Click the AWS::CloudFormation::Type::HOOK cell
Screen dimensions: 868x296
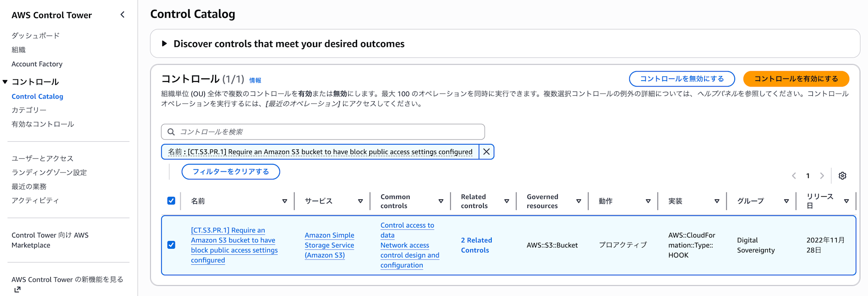pyautogui.click(x=692, y=245)
